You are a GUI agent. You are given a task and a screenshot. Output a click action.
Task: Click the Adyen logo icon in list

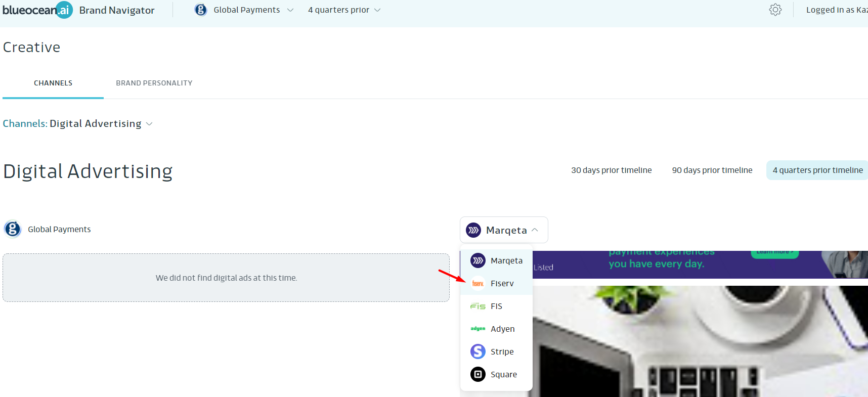(478, 329)
